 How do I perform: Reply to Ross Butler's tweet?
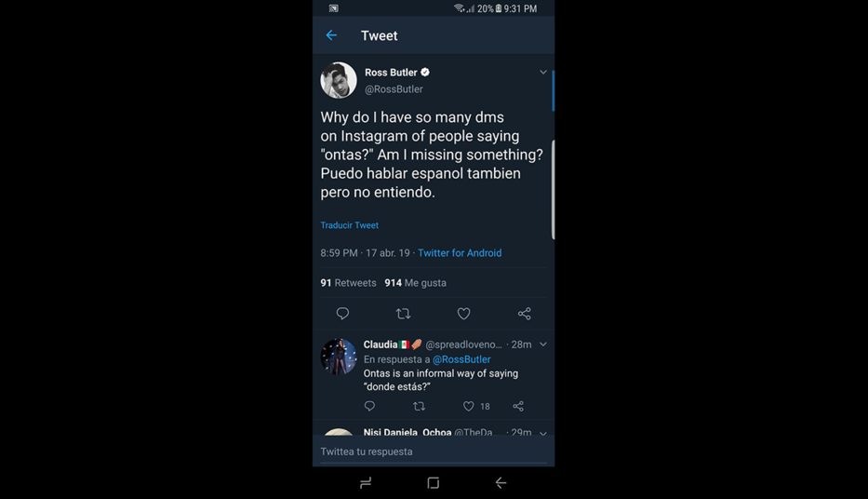(x=342, y=314)
